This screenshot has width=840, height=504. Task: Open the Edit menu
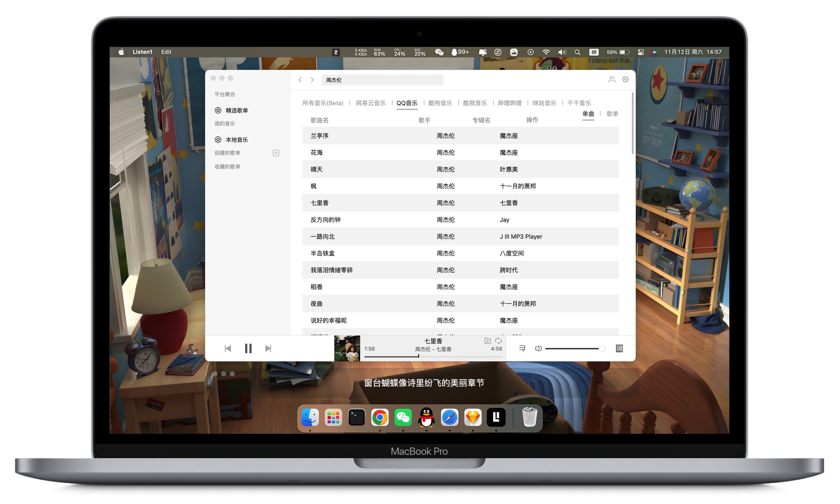pos(166,52)
